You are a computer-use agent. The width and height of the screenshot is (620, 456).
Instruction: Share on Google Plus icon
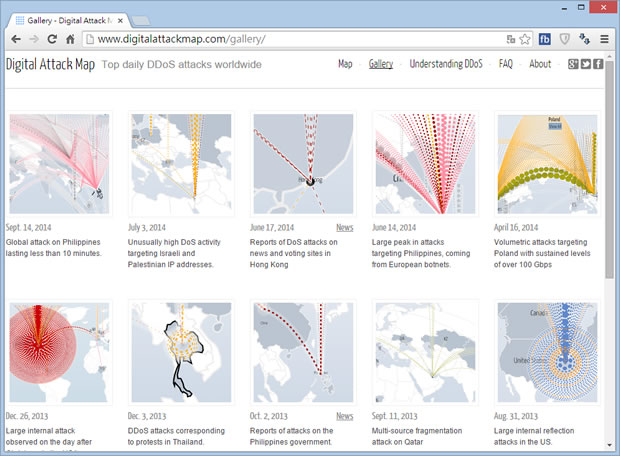573,64
